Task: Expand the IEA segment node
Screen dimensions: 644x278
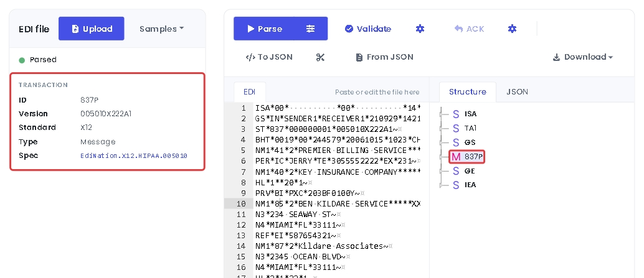Action: pyautogui.click(x=442, y=185)
